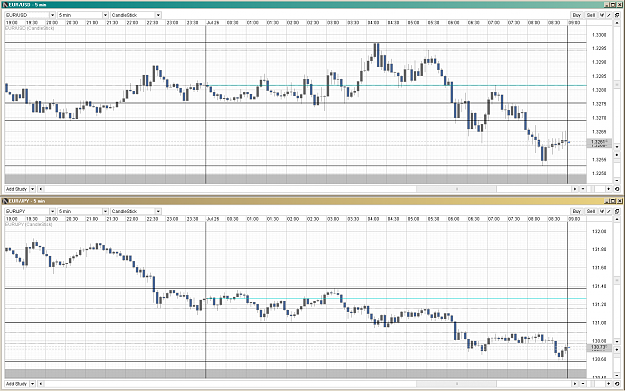
Task: Click the Jul 26 date label on EUR/JPY time axis
Action: (213, 219)
